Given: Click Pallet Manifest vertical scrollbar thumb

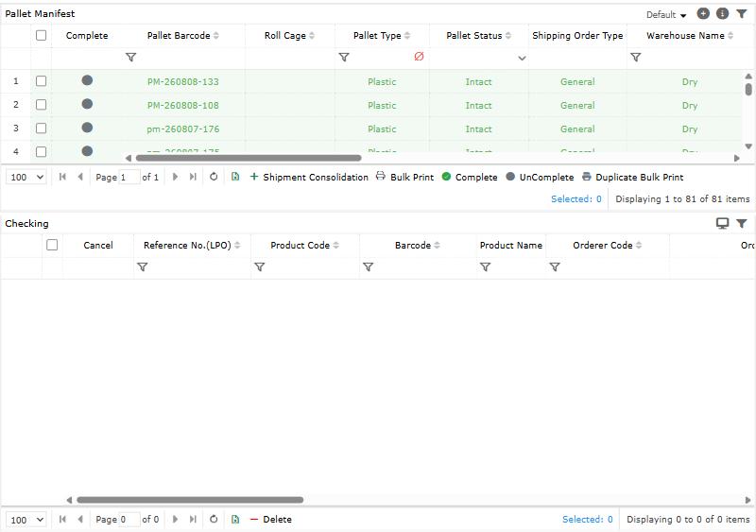Looking at the screenshot, I should click(x=748, y=89).
